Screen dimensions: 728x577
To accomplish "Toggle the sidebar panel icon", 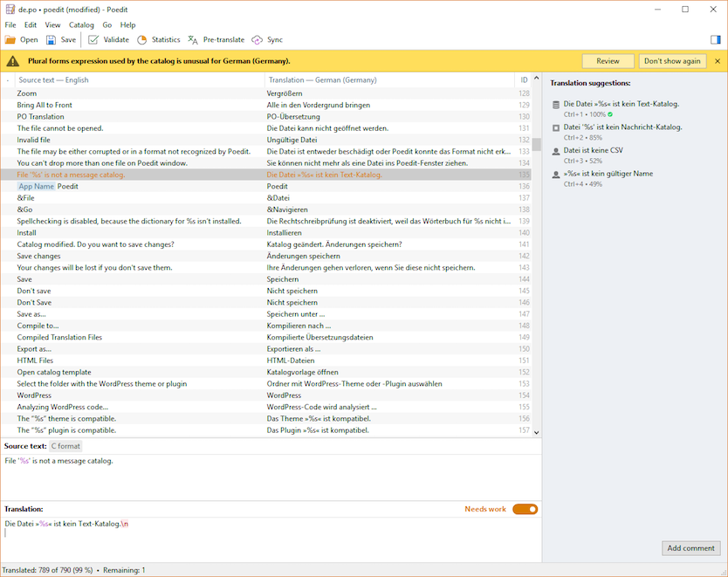I will 716,40.
